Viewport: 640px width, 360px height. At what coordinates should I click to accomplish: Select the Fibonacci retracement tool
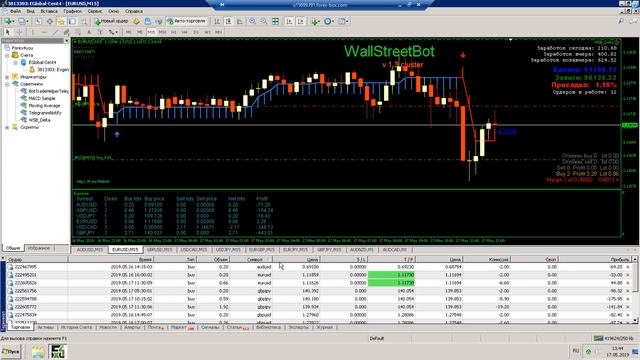point(78,32)
